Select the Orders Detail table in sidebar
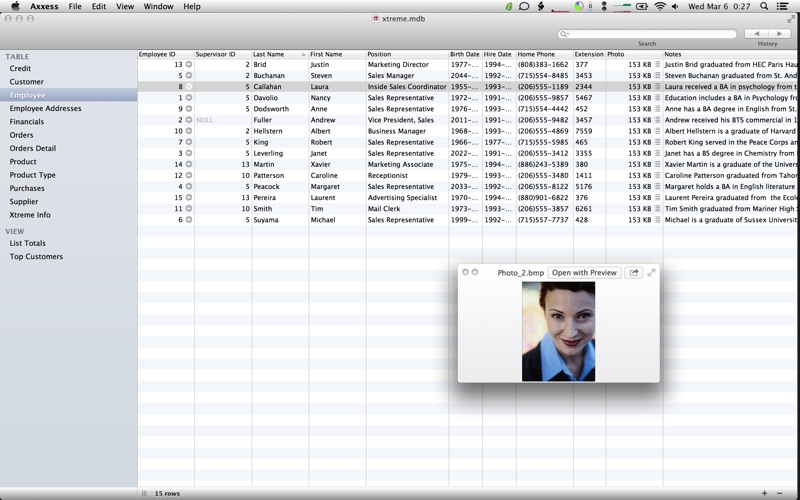 click(x=32, y=148)
